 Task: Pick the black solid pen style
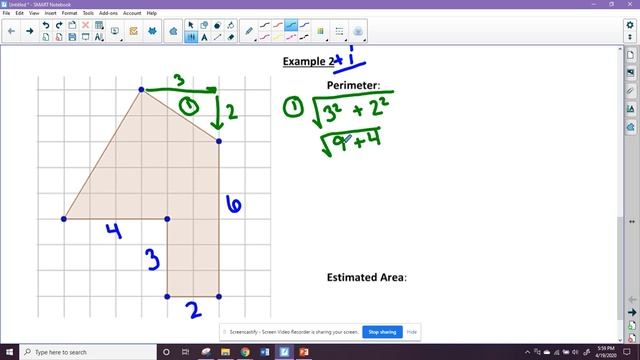(x=264, y=25)
